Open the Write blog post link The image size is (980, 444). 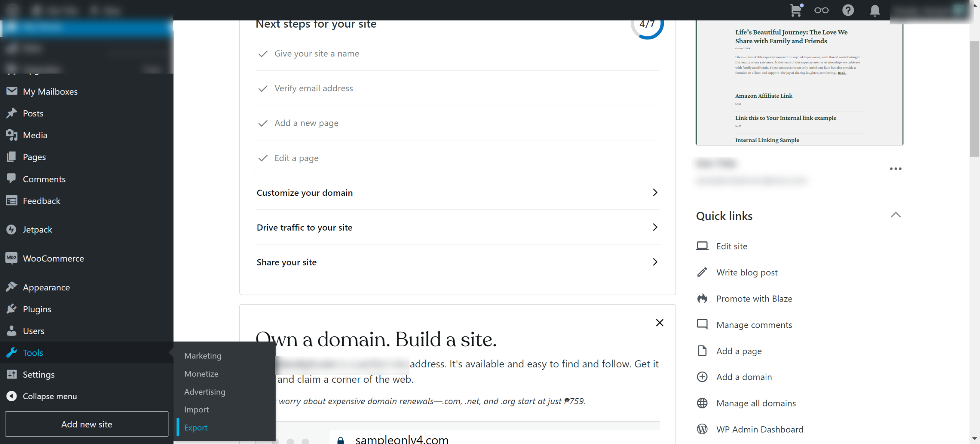tap(747, 272)
